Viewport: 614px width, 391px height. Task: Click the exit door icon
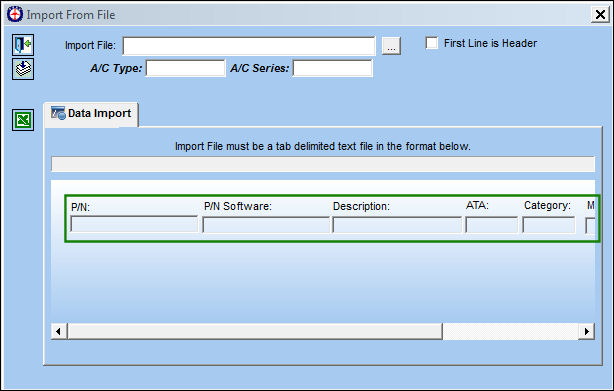[x=23, y=45]
